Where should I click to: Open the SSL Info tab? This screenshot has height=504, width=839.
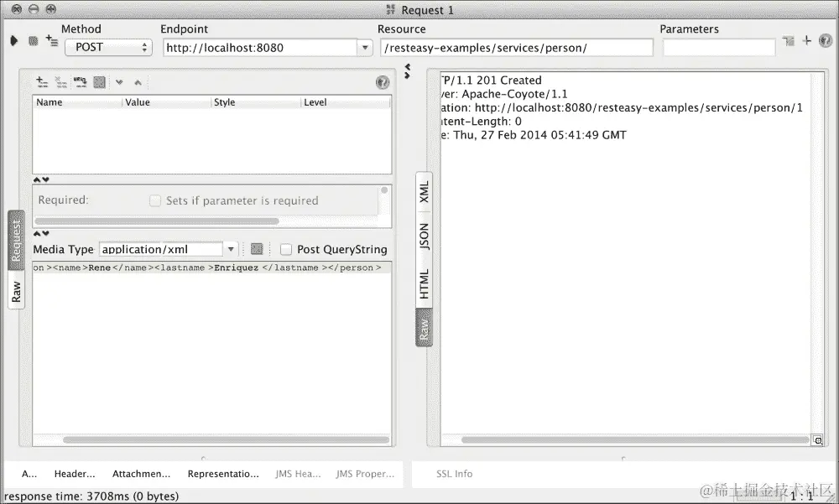(454, 474)
